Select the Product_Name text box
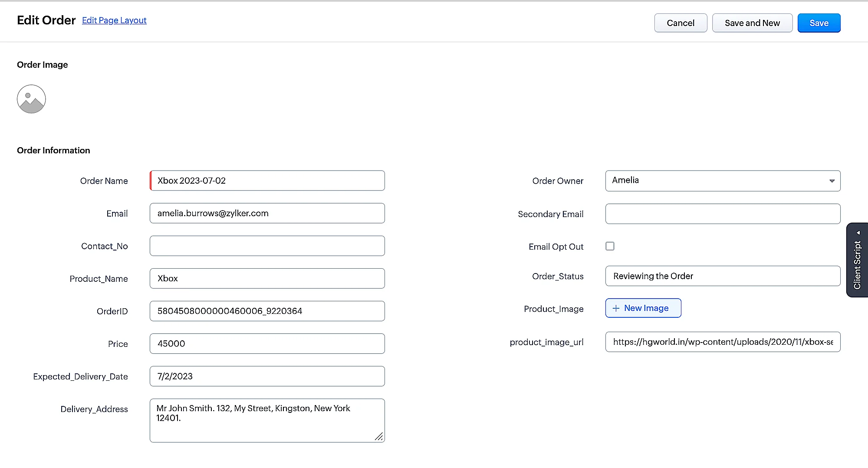 coord(267,278)
